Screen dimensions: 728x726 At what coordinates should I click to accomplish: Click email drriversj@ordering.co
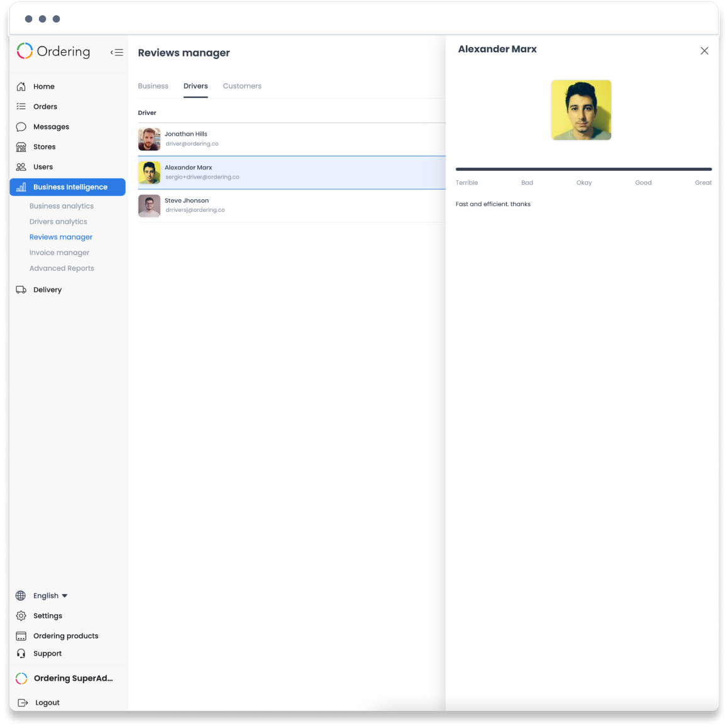point(195,210)
